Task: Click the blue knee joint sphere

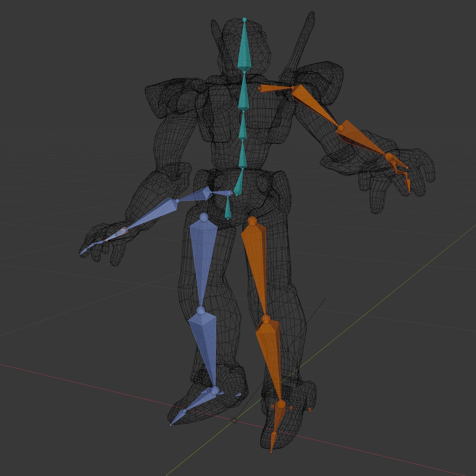Action: coord(201,310)
